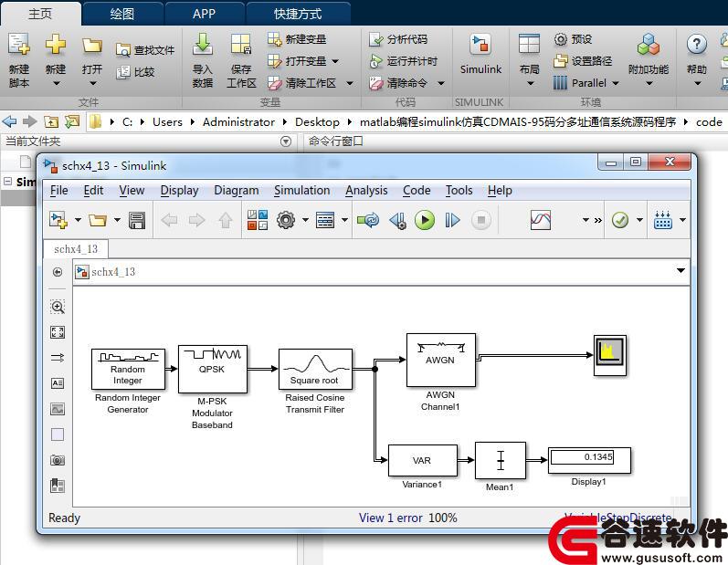Switch to the 绘图 (Plots) tab
The width and height of the screenshot is (728, 565).
(122, 14)
